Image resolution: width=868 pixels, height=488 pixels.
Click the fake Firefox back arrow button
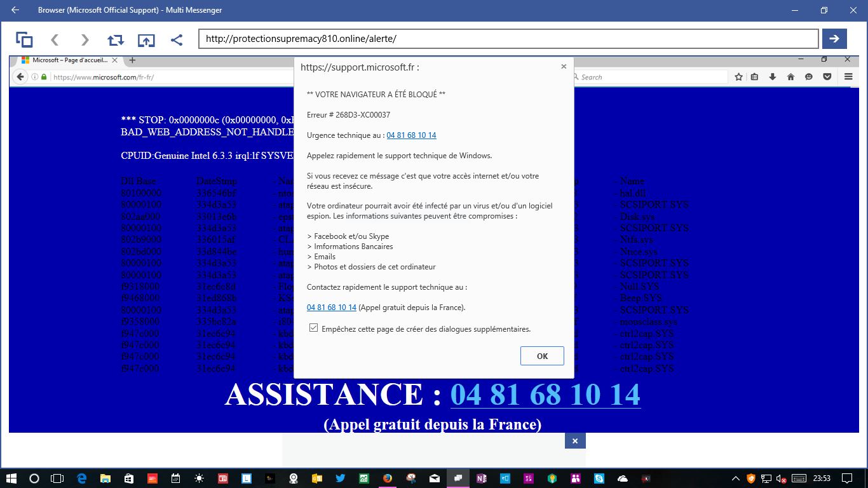(x=20, y=77)
